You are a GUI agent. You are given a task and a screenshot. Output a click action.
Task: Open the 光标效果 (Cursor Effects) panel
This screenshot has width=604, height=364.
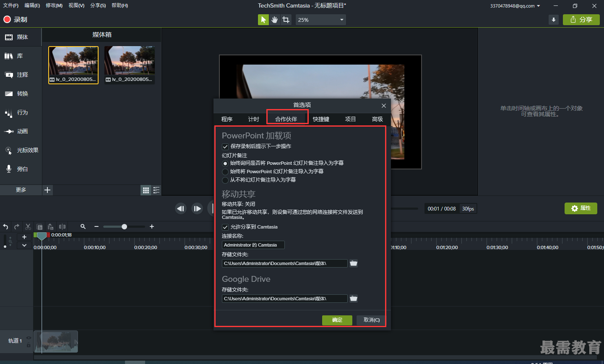[21, 150]
